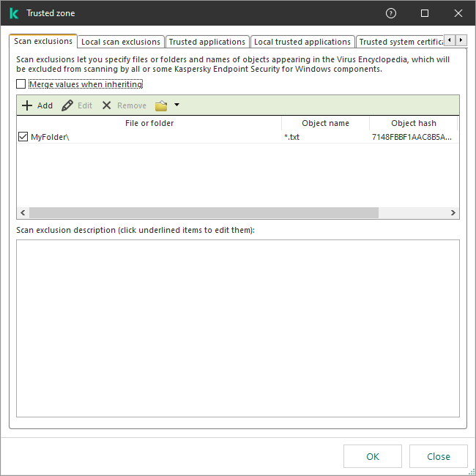Select the Local trusted applications tab
This screenshot has height=476, width=476.
pos(302,42)
